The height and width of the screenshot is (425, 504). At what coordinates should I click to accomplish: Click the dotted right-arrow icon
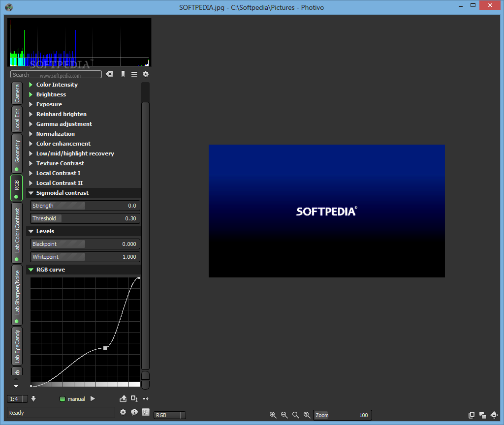146,398
